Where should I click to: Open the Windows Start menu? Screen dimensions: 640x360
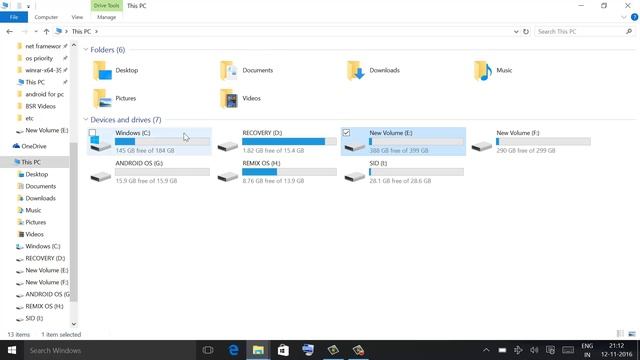tap(12, 350)
